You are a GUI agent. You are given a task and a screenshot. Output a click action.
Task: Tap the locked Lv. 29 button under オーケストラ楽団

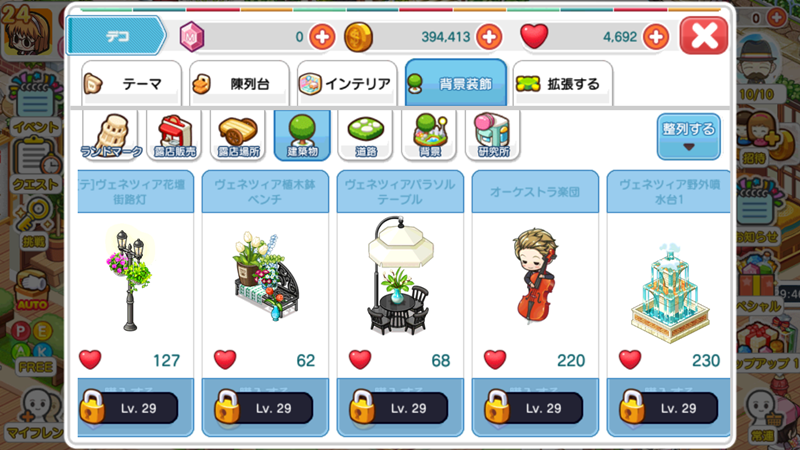point(535,408)
